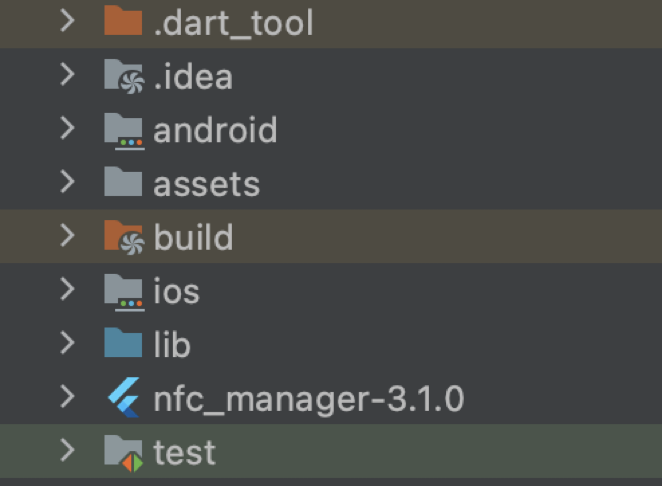Click the test folder icon
This screenshot has width=662, height=486.
tap(123, 453)
